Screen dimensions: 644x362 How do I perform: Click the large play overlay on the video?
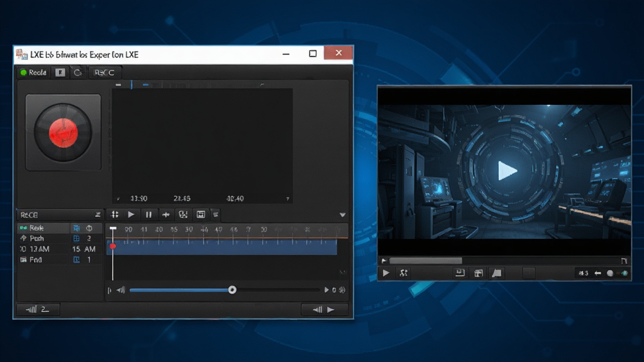click(x=508, y=170)
